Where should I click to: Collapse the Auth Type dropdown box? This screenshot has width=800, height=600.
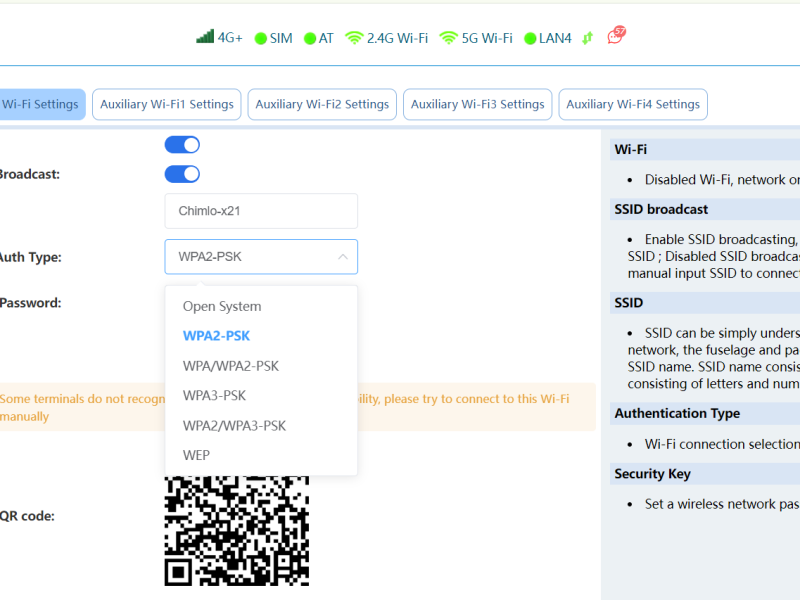point(261,257)
